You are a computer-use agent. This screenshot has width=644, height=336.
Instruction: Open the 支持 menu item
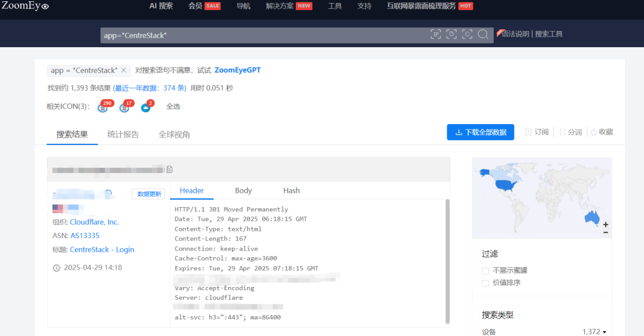coord(364,6)
